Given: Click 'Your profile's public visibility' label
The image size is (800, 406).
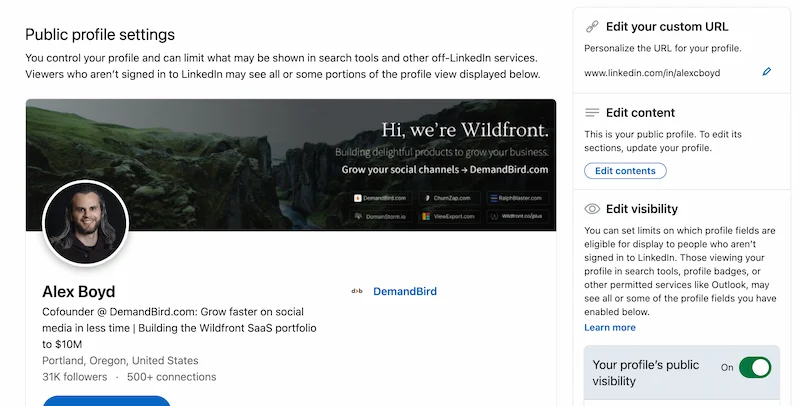Looking at the screenshot, I should pos(645,373).
